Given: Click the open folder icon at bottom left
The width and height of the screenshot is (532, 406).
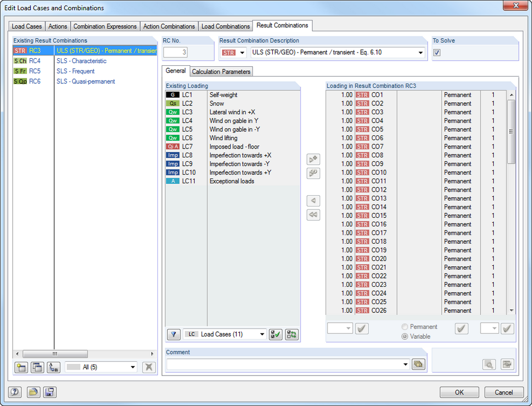Looking at the screenshot, I should coord(33,392).
